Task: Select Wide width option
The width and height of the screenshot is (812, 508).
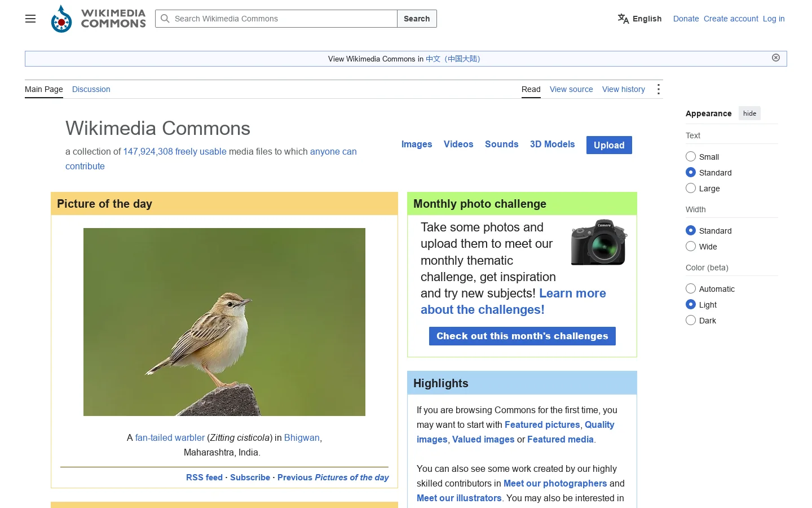Action: [x=691, y=246]
